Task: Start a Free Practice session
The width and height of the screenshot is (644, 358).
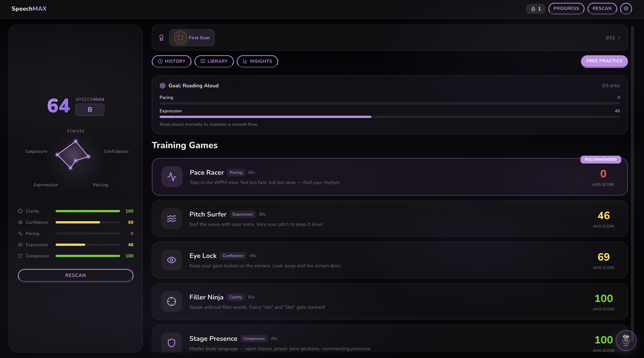Action: click(604, 61)
